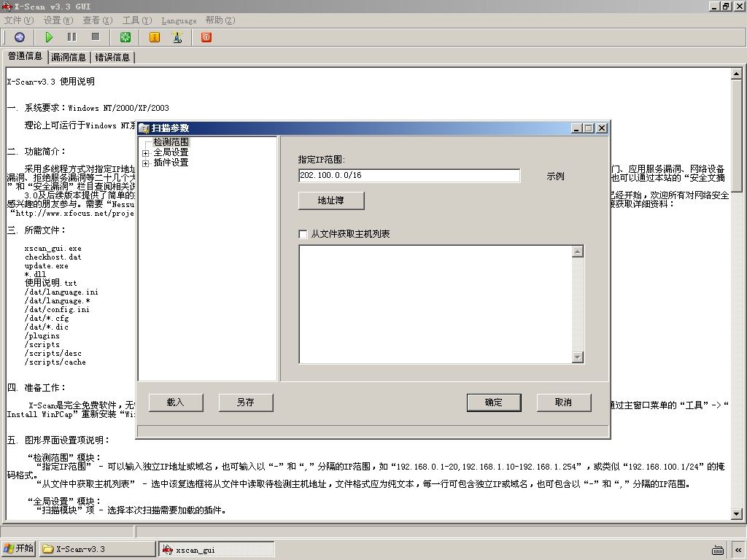
Task: Click the 地址簿 button
Action: [331, 201]
